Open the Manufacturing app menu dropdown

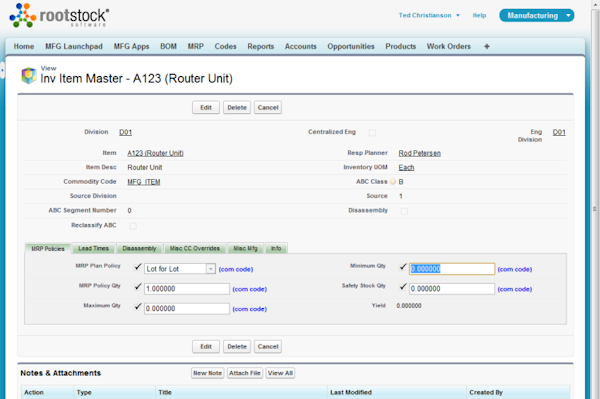tap(569, 15)
